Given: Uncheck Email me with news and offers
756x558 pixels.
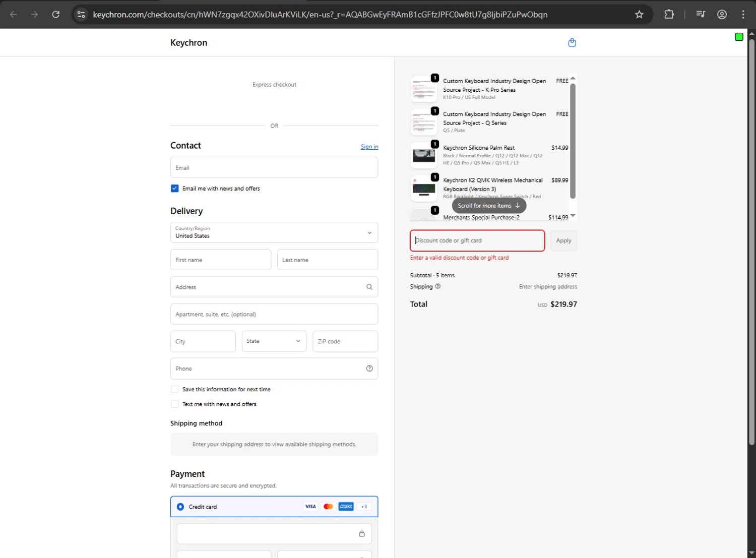Looking at the screenshot, I should [174, 189].
